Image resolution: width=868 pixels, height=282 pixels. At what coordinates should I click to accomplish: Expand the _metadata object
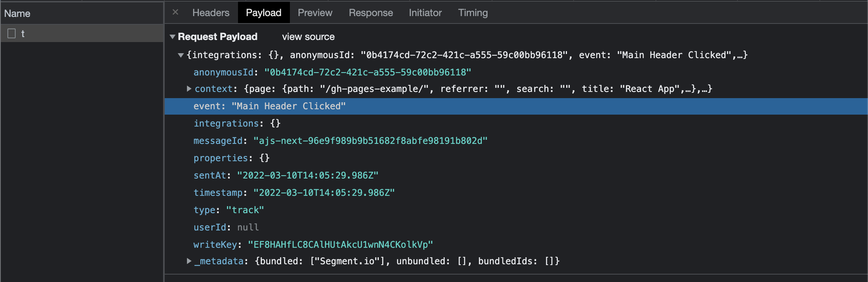[189, 261]
